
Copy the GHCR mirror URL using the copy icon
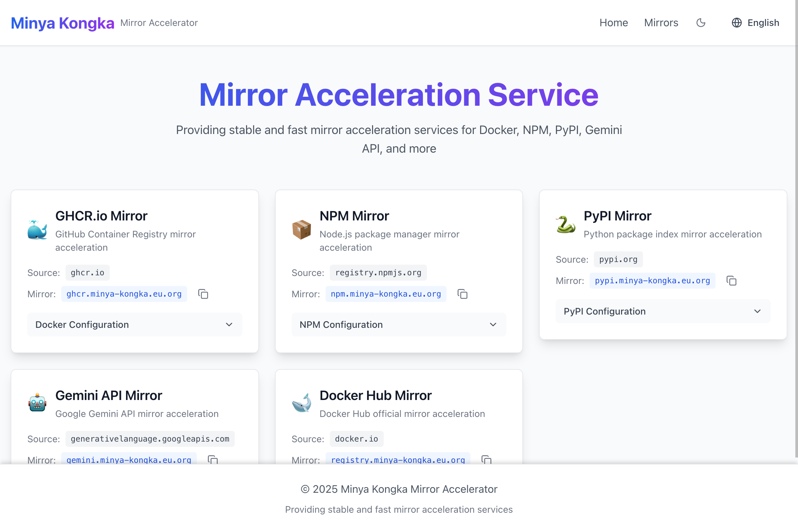point(203,294)
